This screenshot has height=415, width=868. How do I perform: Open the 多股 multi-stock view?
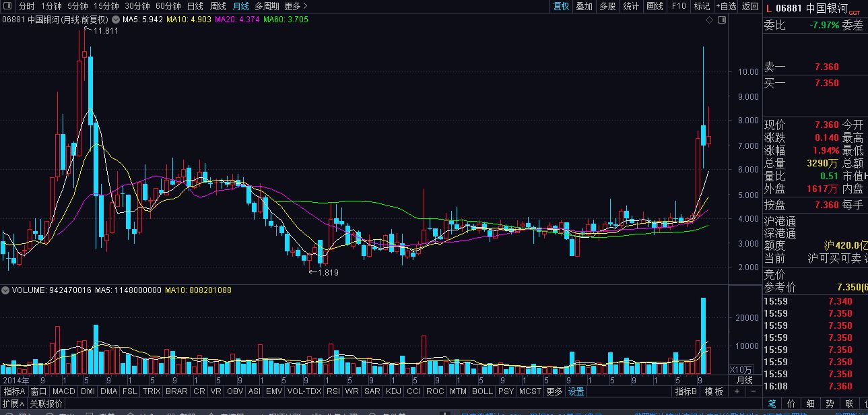pos(607,6)
